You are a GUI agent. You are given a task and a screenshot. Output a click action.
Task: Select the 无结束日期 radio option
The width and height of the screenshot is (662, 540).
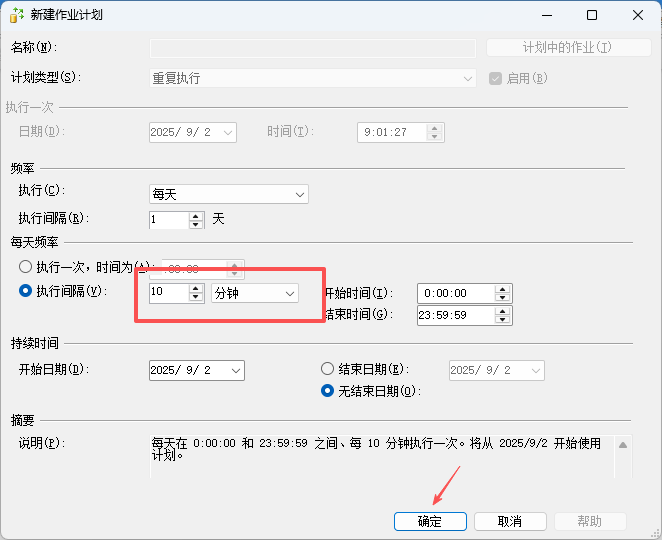point(327,391)
